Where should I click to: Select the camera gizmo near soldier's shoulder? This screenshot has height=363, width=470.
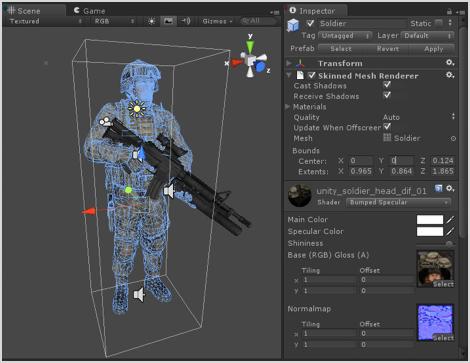pos(106,121)
